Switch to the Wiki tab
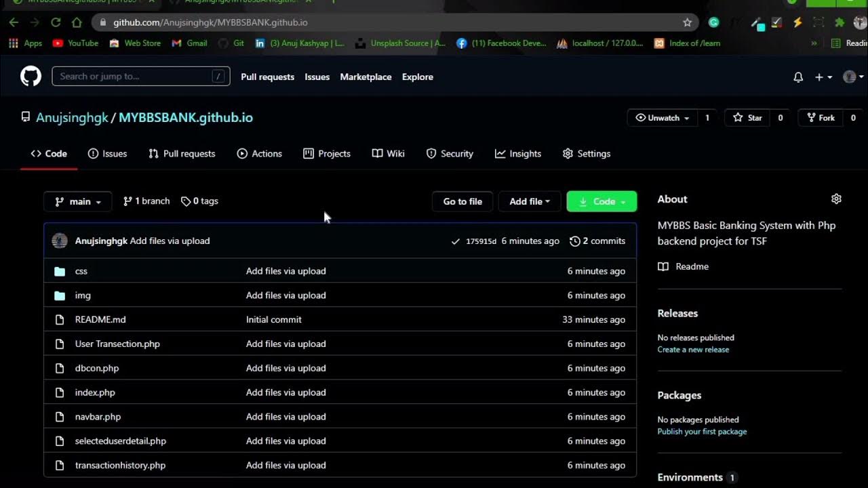868x488 pixels. (389, 154)
